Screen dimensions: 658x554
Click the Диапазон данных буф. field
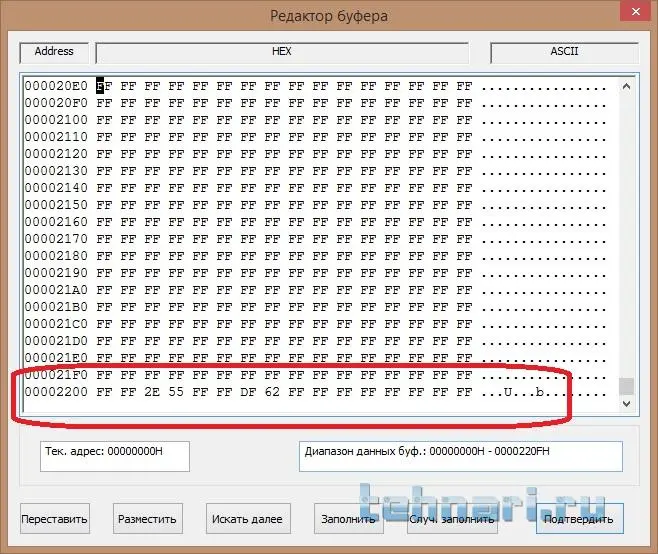[x=461, y=456]
